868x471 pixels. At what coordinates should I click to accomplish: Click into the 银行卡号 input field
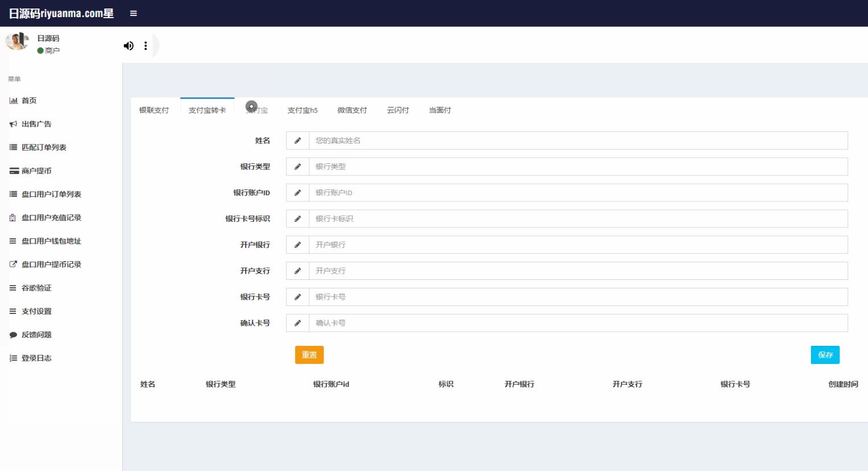577,297
